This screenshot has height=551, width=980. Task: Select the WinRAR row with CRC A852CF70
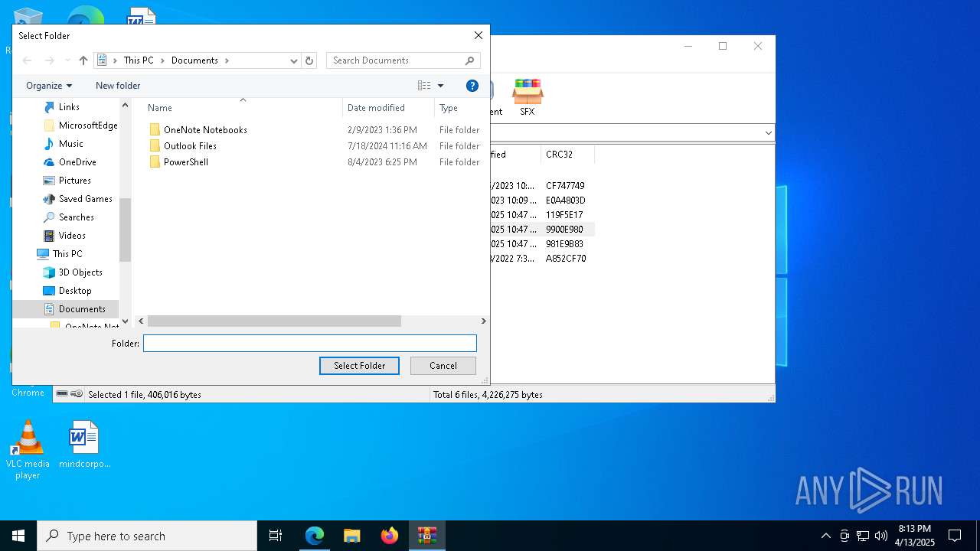click(x=541, y=259)
